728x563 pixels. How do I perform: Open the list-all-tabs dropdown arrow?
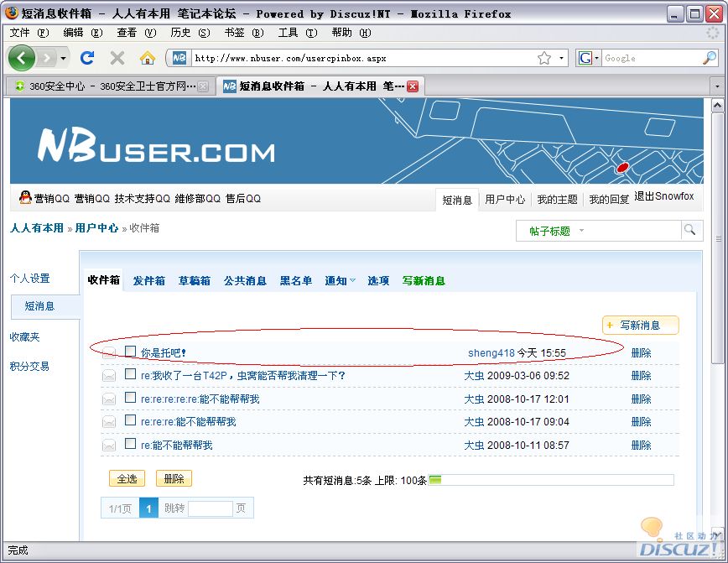(717, 86)
